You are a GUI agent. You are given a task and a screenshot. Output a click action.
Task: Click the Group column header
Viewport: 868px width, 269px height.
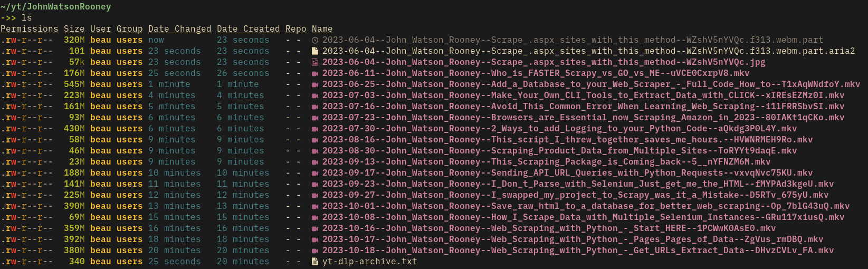coord(130,29)
